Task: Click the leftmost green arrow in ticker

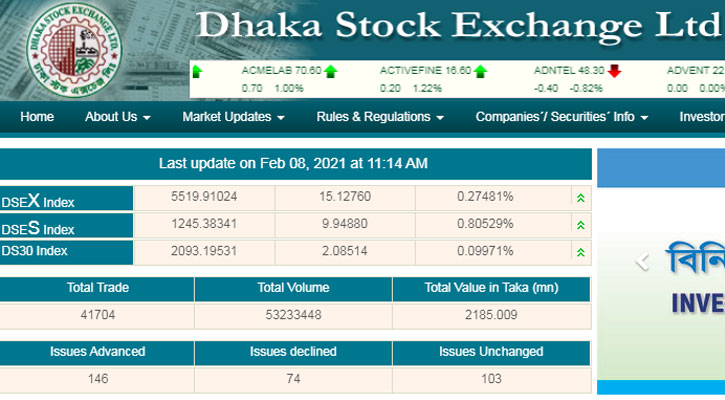Action: [x=197, y=71]
